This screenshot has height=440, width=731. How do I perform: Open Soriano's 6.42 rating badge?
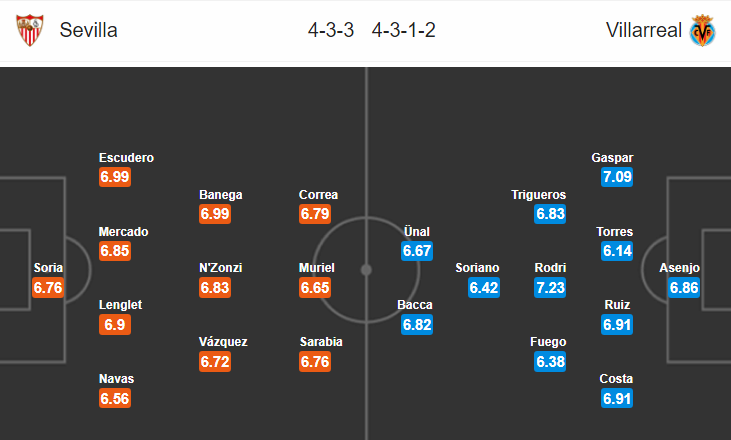484,288
